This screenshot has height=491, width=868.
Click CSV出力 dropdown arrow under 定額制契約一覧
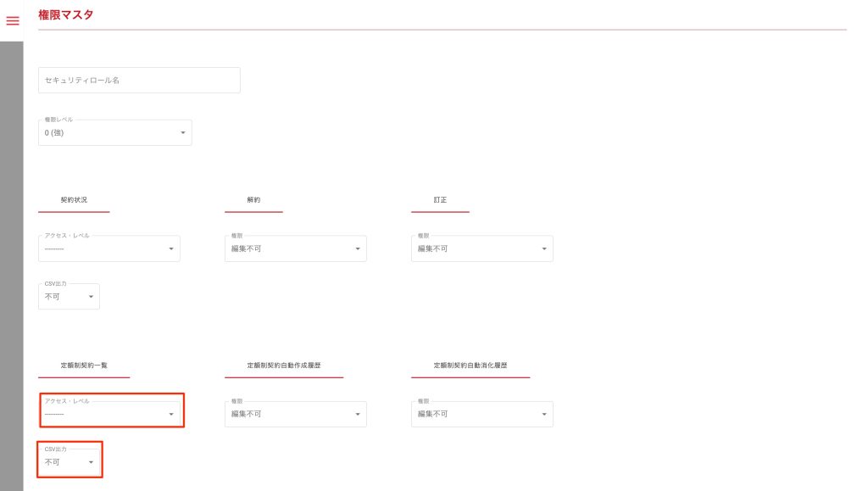coord(91,462)
